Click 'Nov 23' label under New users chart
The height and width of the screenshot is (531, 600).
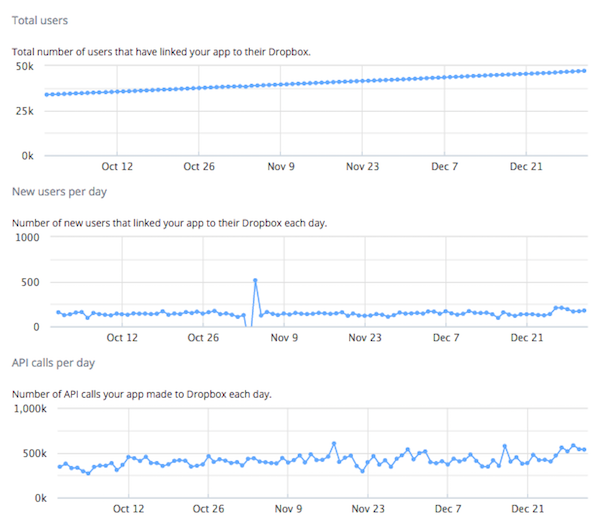click(365, 338)
